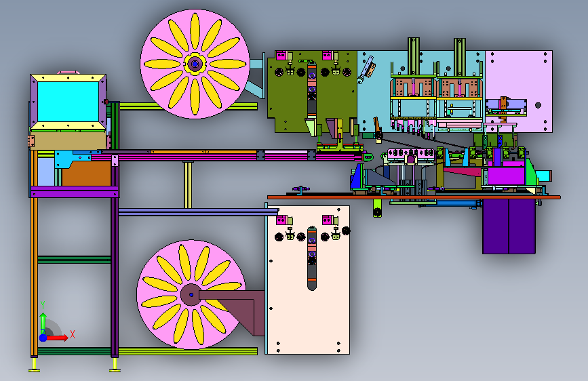Screen dimensions: 588x381
Task: Select the green middle crossbar of left frame
Action: tap(74, 260)
